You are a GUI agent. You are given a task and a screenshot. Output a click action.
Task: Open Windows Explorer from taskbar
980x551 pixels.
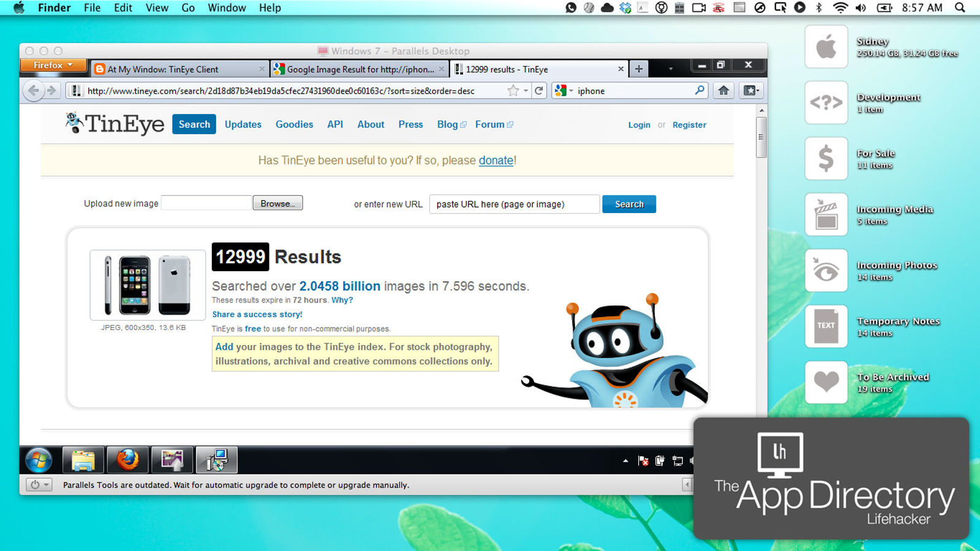pos(83,460)
